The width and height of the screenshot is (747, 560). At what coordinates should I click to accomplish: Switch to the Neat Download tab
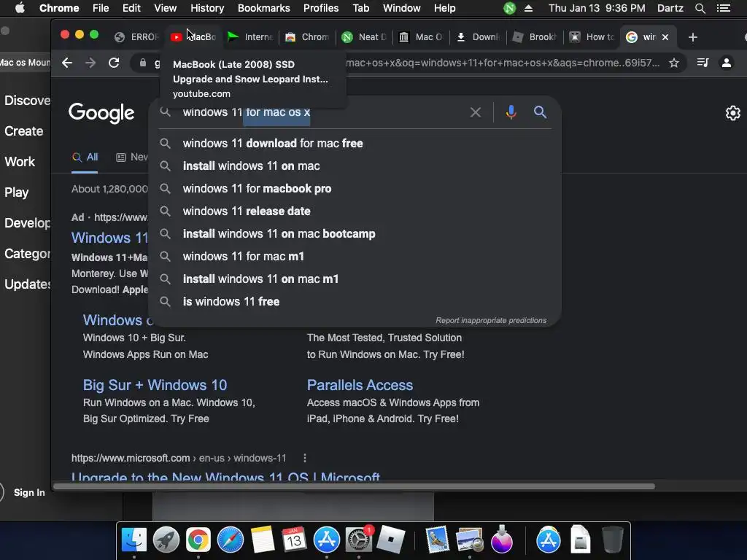(363, 37)
